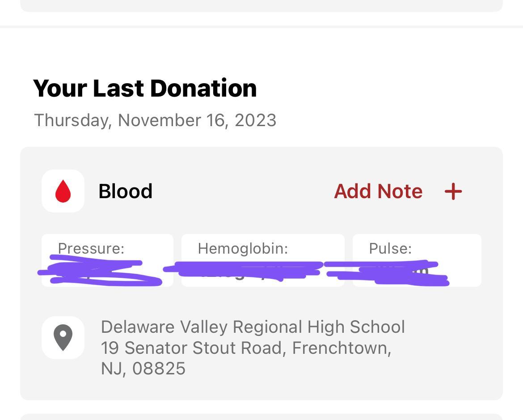The width and height of the screenshot is (523, 420).
Task: Click the Hemoglobin label text
Action: pyautogui.click(x=243, y=248)
